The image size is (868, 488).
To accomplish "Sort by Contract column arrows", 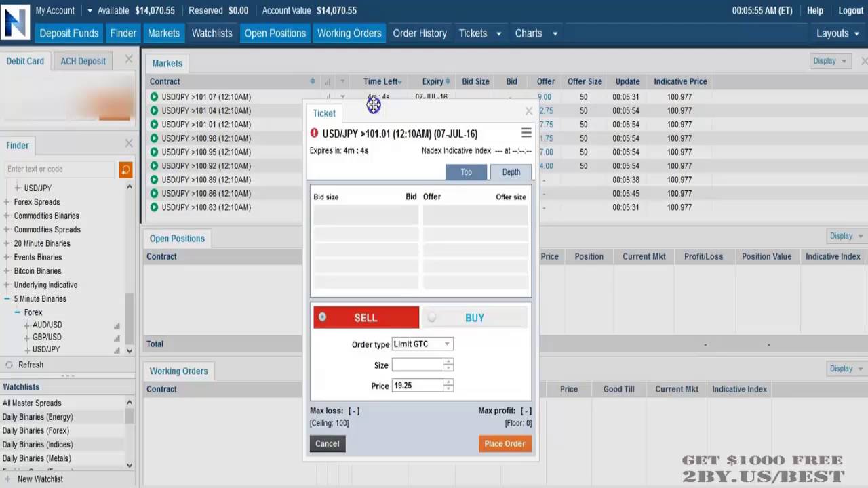I will pyautogui.click(x=313, y=81).
